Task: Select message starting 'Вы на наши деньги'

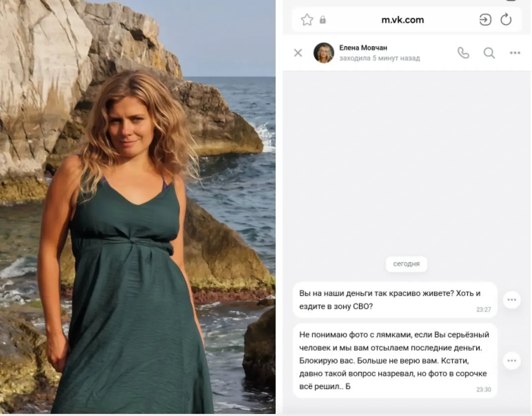Action: 395,300
